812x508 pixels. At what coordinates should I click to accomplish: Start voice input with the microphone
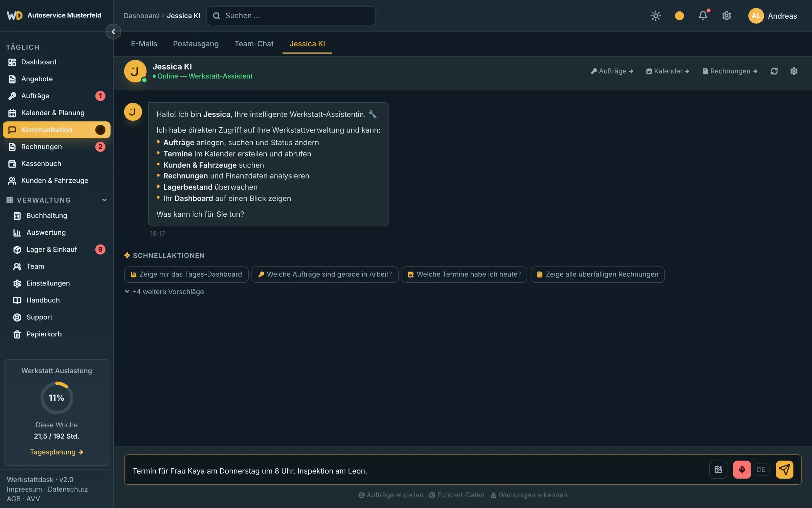742,469
